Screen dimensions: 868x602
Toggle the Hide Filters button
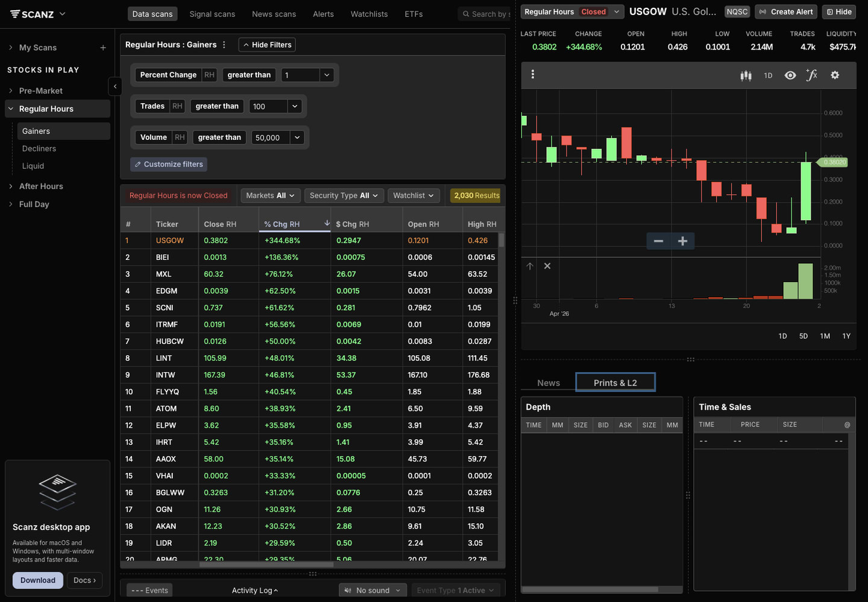click(268, 45)
